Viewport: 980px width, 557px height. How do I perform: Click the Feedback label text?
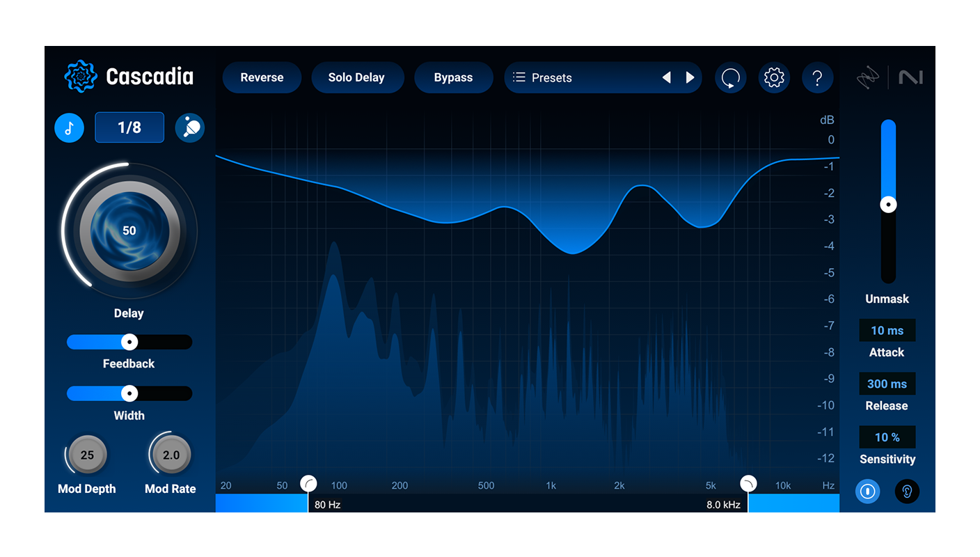[x=129, y=363]
